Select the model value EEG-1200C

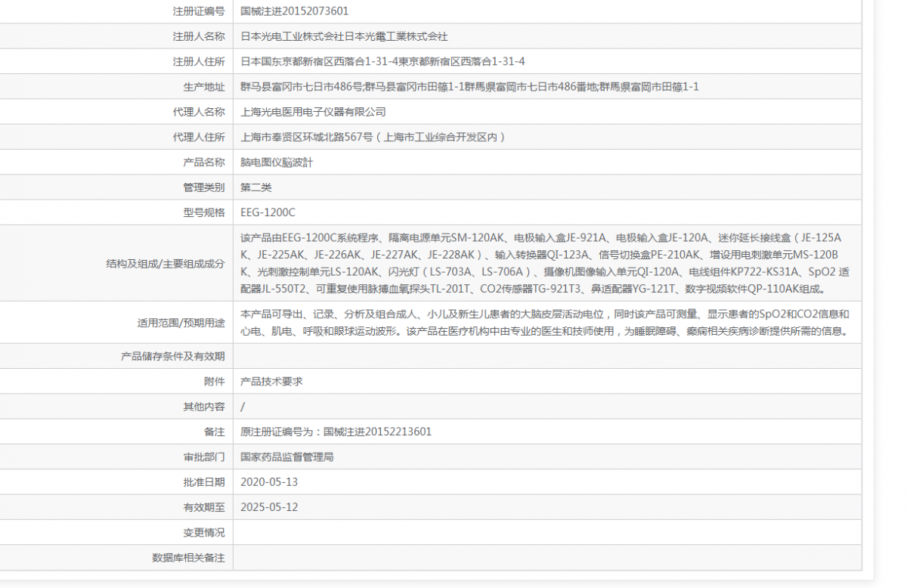click(268, 212)
